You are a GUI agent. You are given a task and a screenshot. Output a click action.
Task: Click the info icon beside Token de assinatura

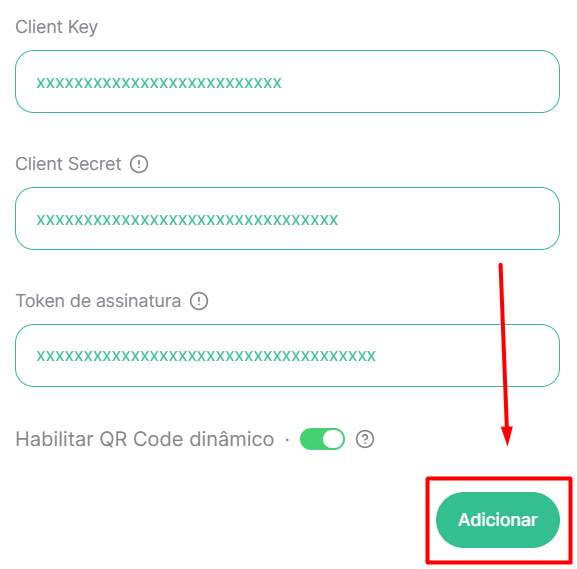coord(199,301)
